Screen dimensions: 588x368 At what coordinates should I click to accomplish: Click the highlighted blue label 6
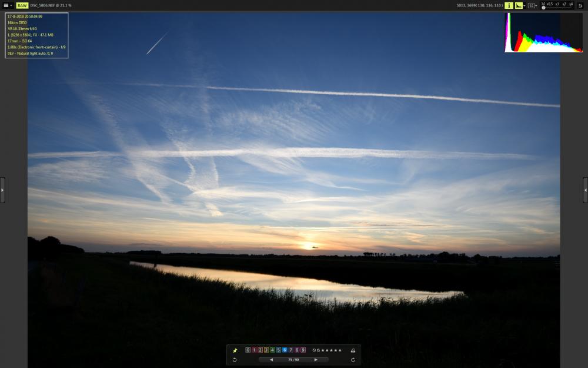pyautogui.click(x=285, y=350)
